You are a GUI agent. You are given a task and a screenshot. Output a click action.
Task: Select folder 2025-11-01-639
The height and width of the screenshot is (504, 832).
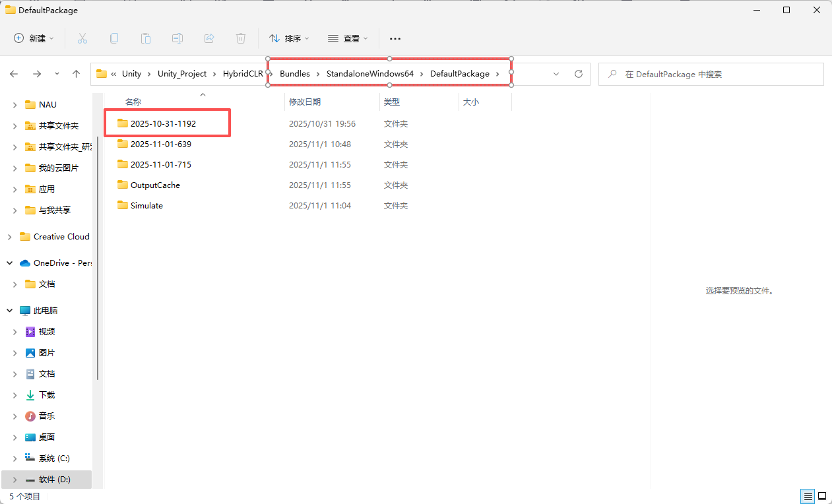(x=161, y=144)
